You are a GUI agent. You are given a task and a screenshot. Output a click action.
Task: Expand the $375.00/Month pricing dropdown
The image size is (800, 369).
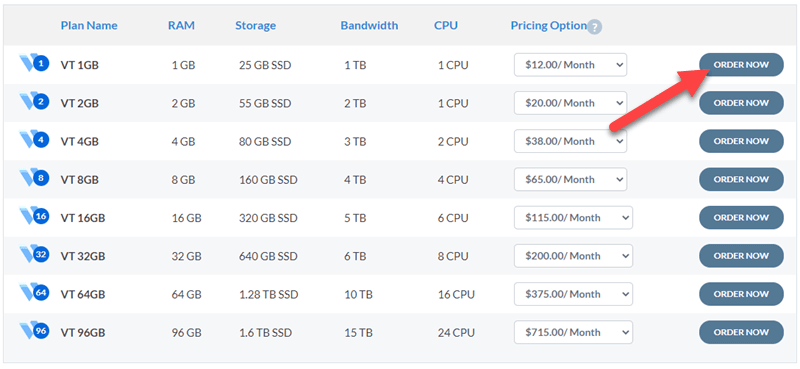click(x=573, y=294)
